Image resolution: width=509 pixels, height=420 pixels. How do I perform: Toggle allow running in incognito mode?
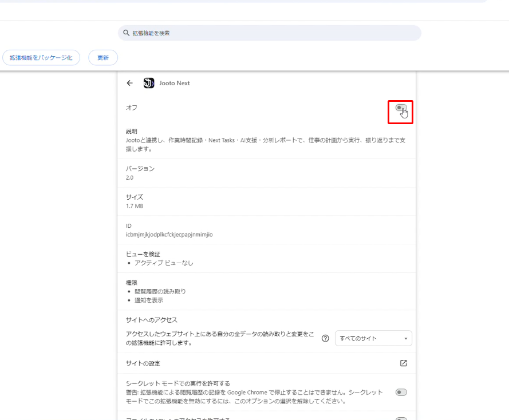[401, 392]
